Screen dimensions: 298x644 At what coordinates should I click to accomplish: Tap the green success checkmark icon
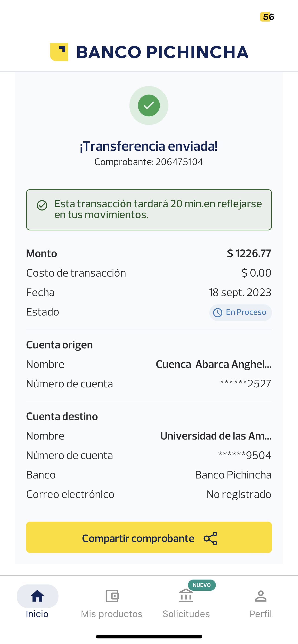click(149, 105)
